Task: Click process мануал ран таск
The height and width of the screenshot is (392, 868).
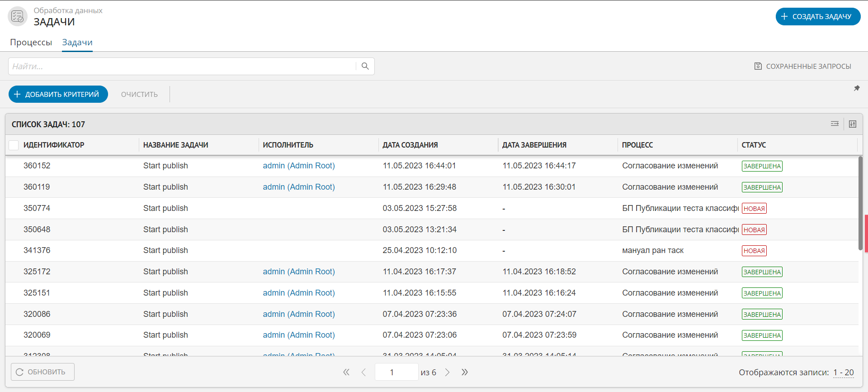Action: coord(653,250)
